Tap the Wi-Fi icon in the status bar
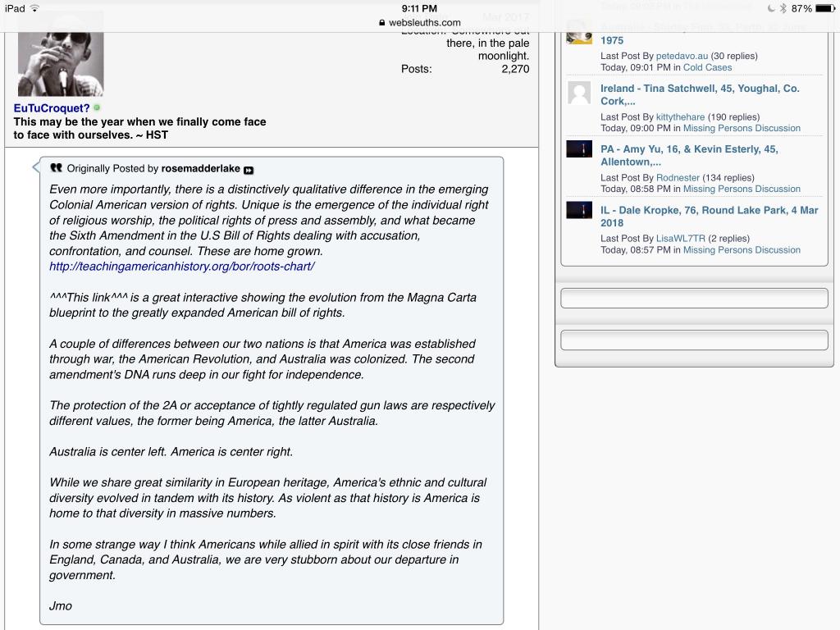 point(34,8)
